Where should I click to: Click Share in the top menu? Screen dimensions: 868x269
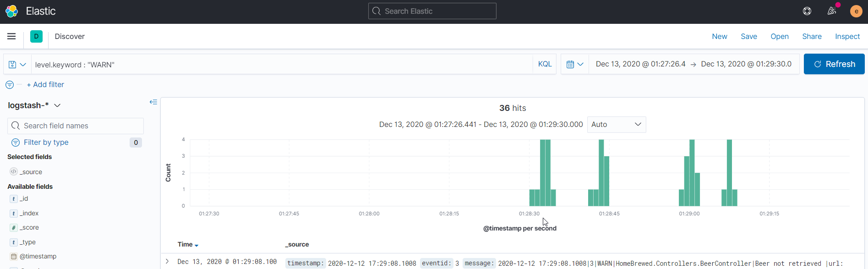tap(812, 36)
